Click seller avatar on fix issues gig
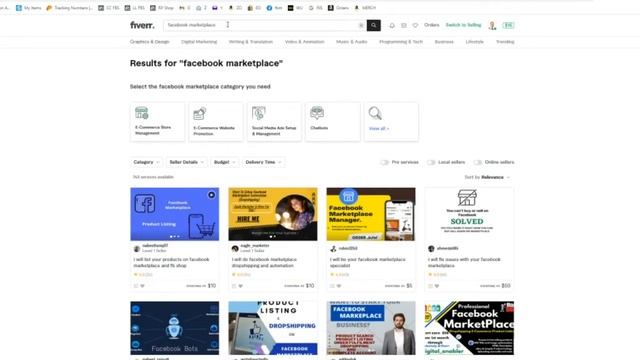 click(431, 248)
